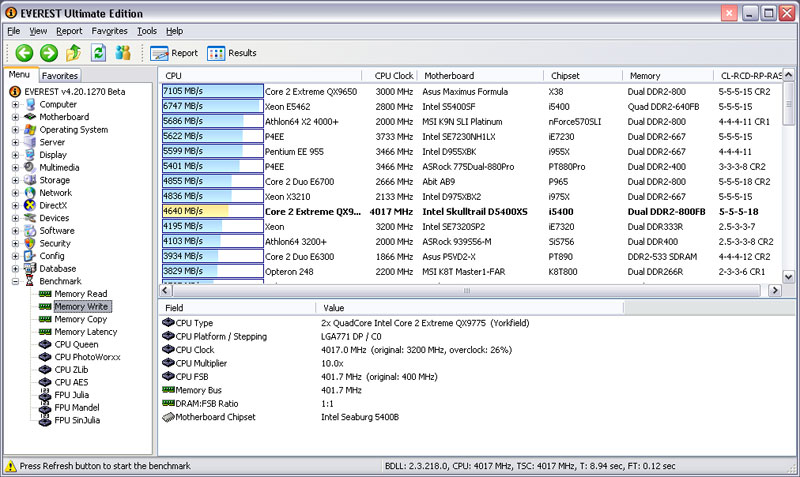
Task: Open the File menu
Action: (13, 31)
